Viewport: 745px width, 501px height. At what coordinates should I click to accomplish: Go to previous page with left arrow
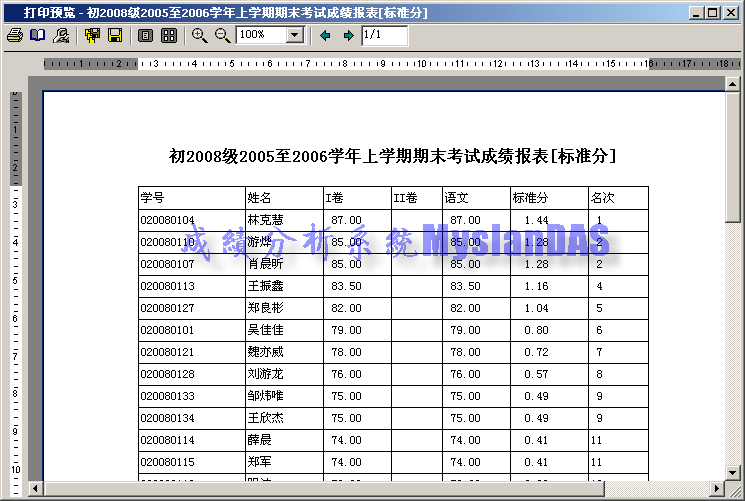click(x=325, y=36)
